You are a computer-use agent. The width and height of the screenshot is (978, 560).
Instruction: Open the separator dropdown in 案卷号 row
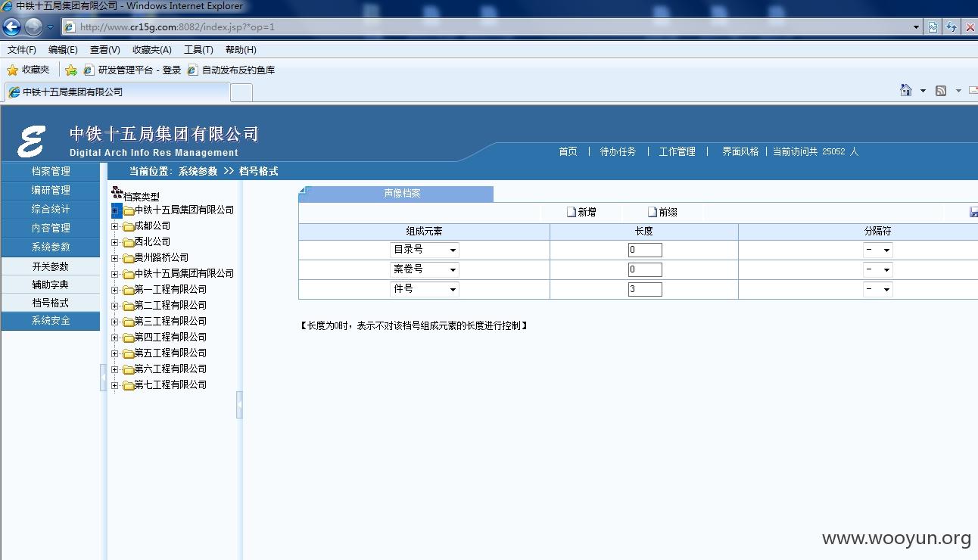[878, 269]
